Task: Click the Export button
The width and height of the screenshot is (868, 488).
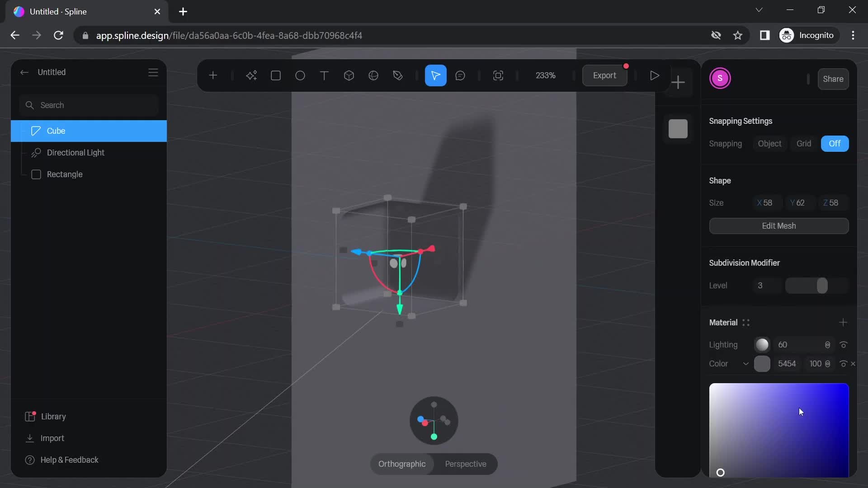Action: [604, 75]
